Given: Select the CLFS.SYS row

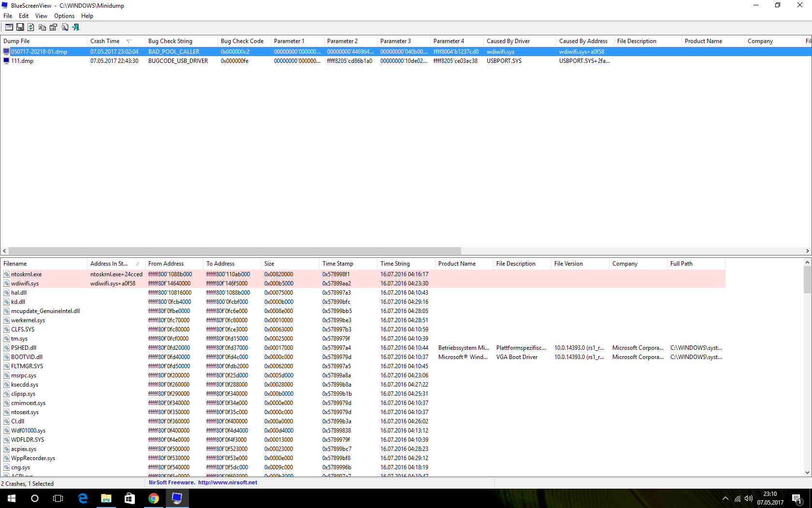Looking at the screenshot, I should 362,329.
